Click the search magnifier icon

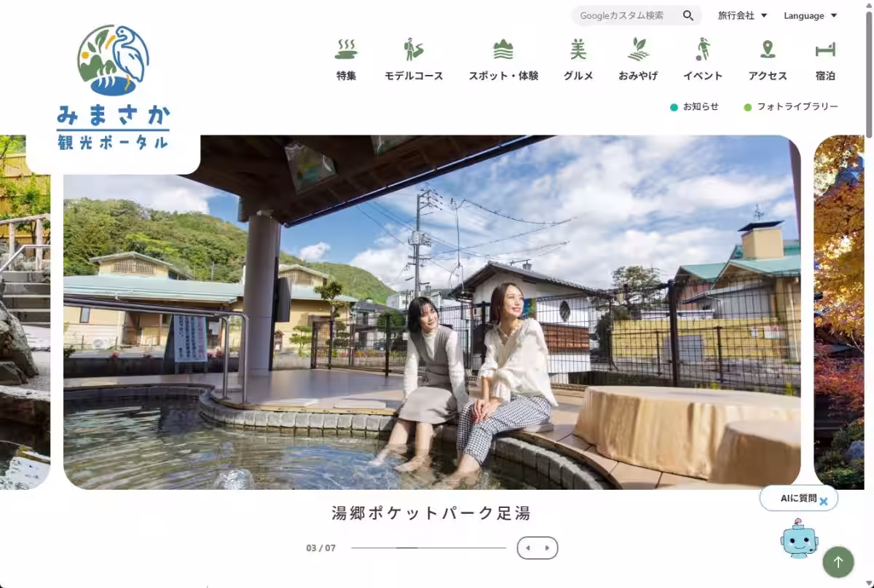pyautogui.click(x=688, y=15)
